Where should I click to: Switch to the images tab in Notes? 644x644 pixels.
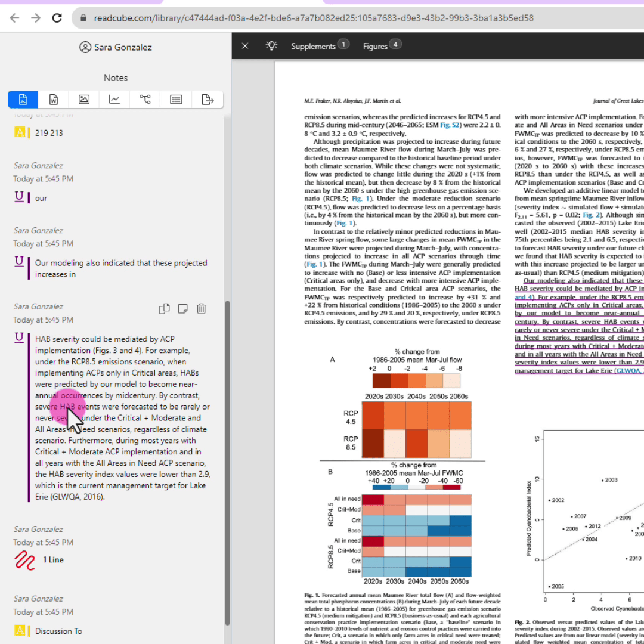click(84, 100)
